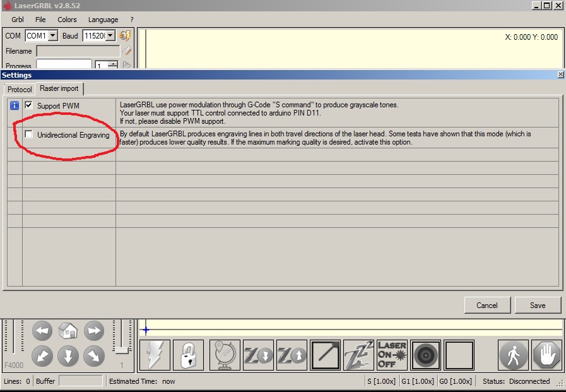Open the COM port dropdown
Image resolution: width=566 pixels, height=392 pixels.
(x=53, y=35)
